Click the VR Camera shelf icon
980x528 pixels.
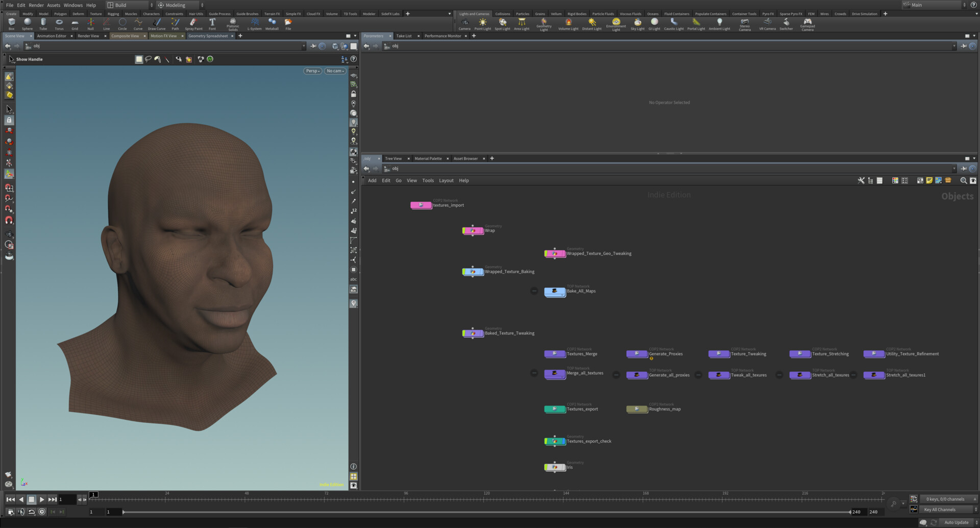click(767, 22)
